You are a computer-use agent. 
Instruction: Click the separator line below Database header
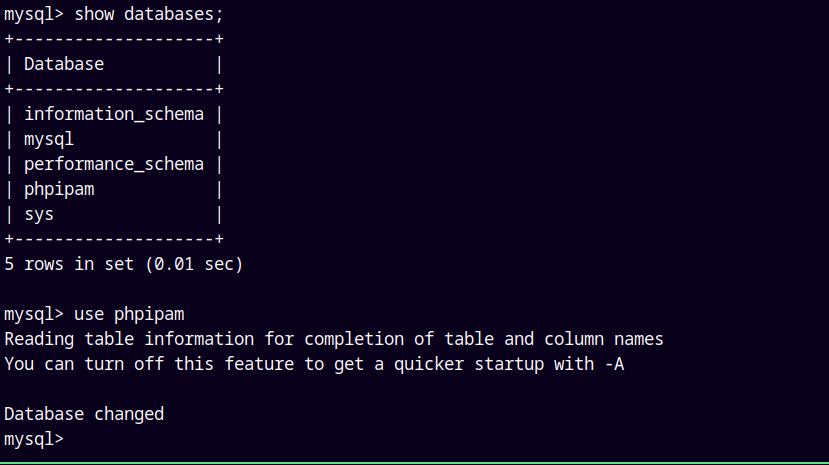click(x=114, y=89)
